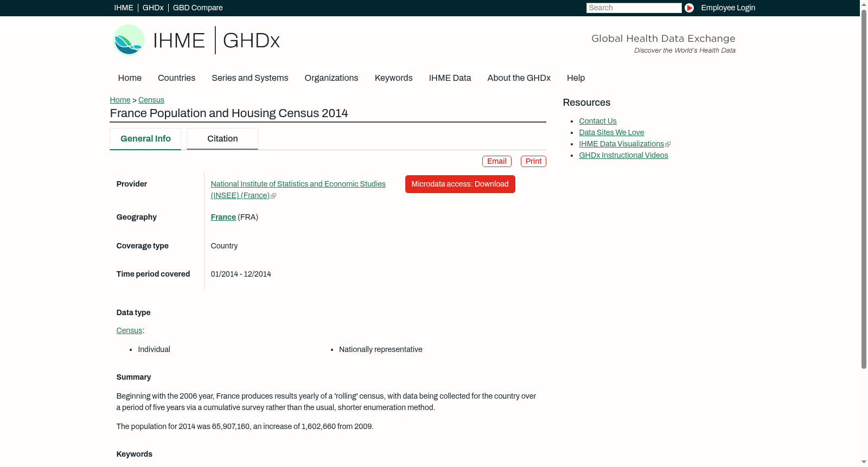Click the scrollbar down arrow
The height and width of the screenshot is (467, 868).
coord(864,462)
